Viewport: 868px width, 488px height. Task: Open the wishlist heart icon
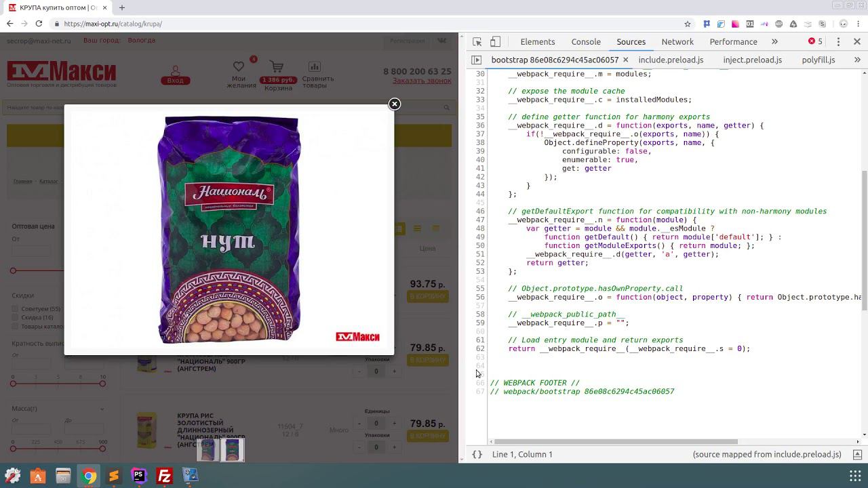pyautogui.click(x=239, y=66)
